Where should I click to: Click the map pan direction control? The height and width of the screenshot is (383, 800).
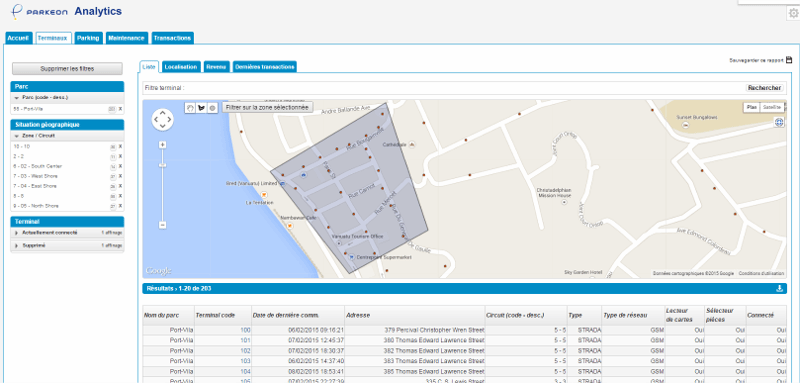tap(163, 119)
